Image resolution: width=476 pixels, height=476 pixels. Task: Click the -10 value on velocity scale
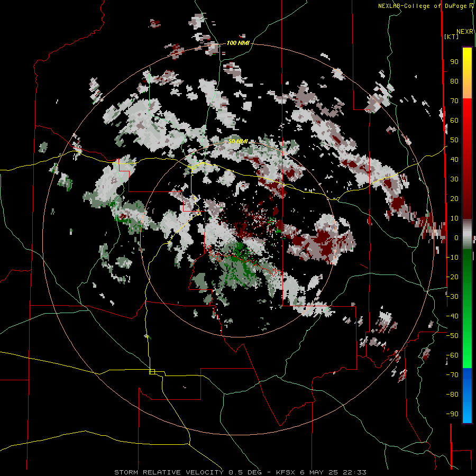(x=452, y=258)
